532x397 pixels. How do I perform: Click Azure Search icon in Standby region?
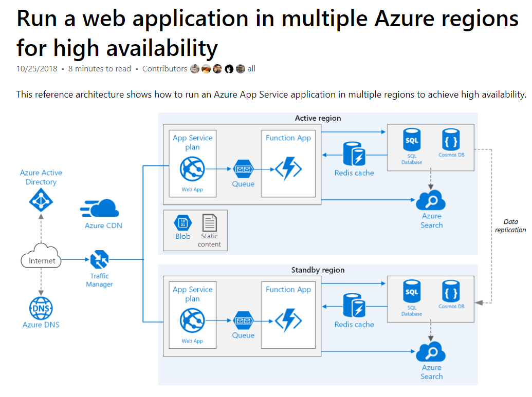pos(431,352)
